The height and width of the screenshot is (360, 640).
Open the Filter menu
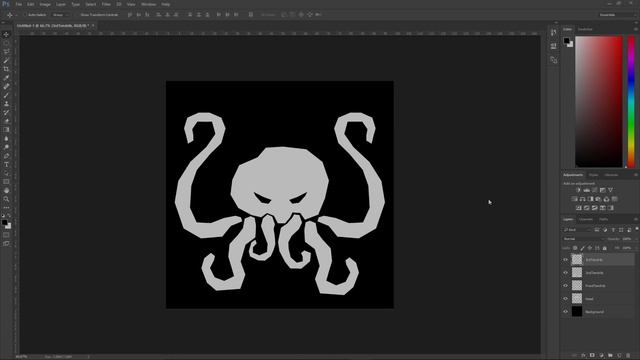point(106,4)
